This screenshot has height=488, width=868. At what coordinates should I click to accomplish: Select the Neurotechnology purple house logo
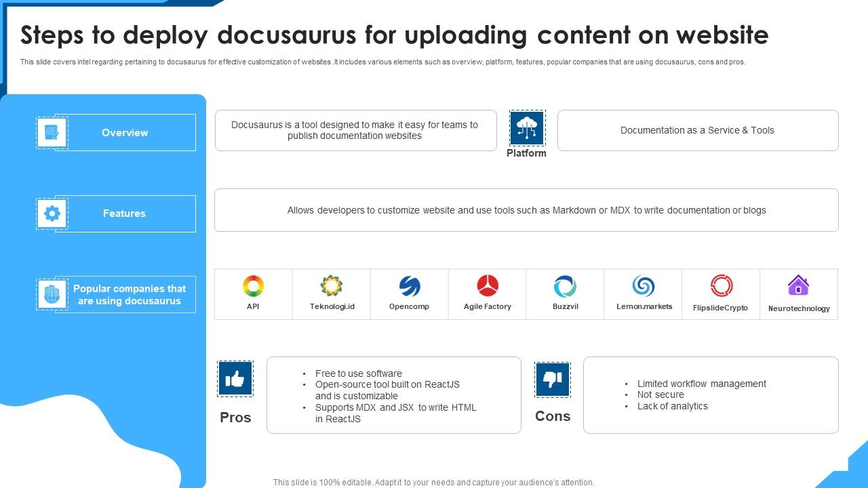pos(799,285)
